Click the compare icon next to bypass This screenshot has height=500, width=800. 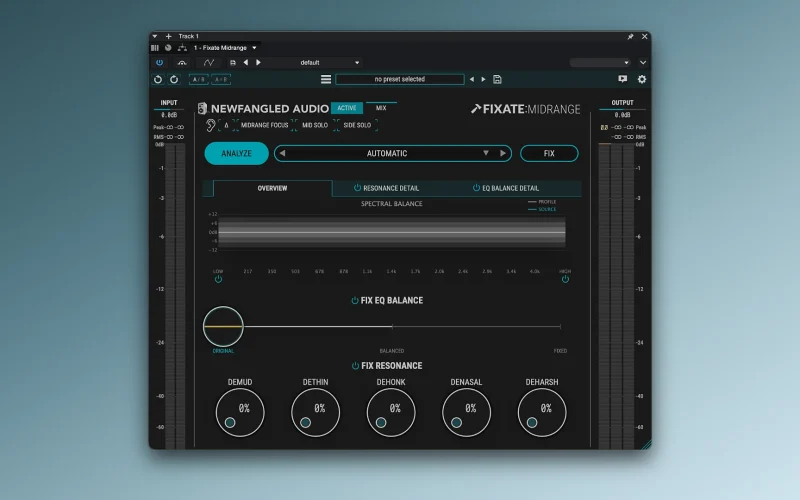click(x=182, y=63)
